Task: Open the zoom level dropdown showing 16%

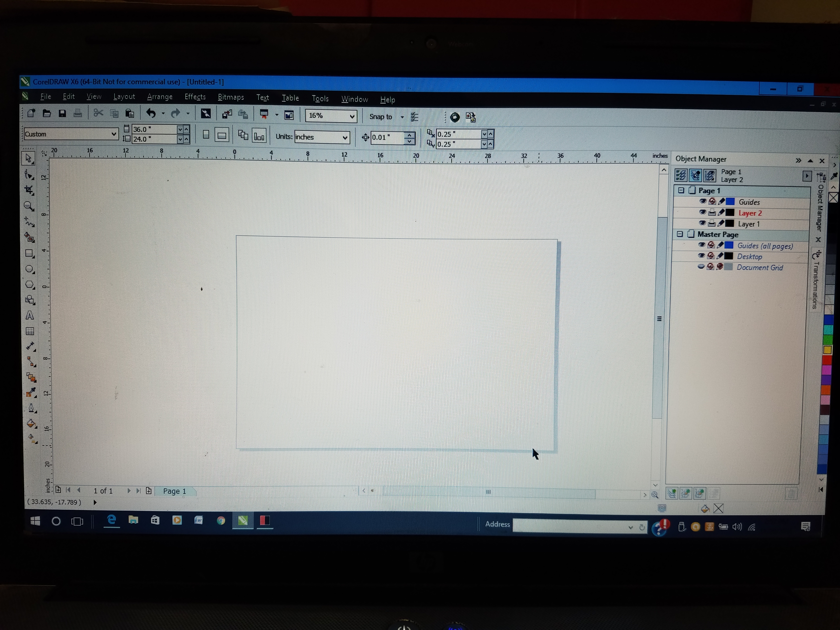Action: (x=352, y=116)
